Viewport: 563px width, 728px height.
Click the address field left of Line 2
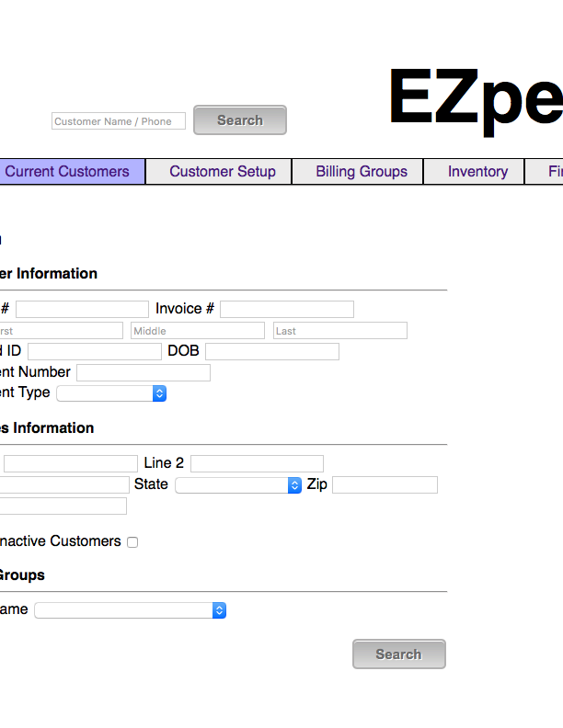tap(71, 464)
